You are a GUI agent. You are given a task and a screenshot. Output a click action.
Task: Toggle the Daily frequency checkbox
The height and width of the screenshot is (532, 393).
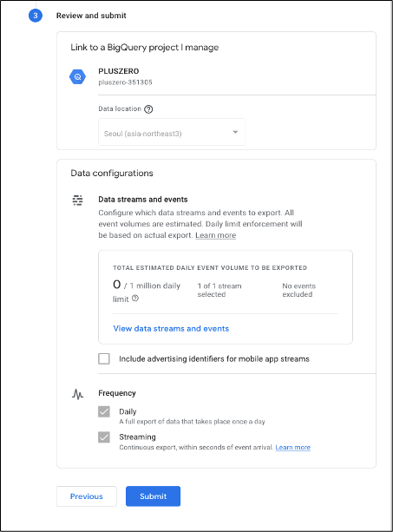[x=104, y=411]
